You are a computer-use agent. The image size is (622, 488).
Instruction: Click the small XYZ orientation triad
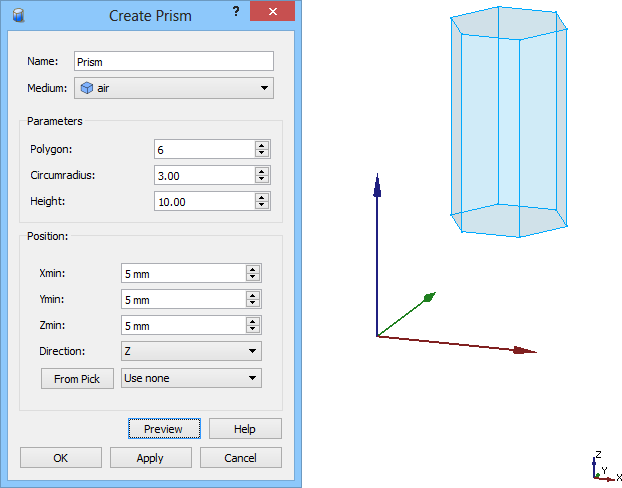click(x=607, y=467)
